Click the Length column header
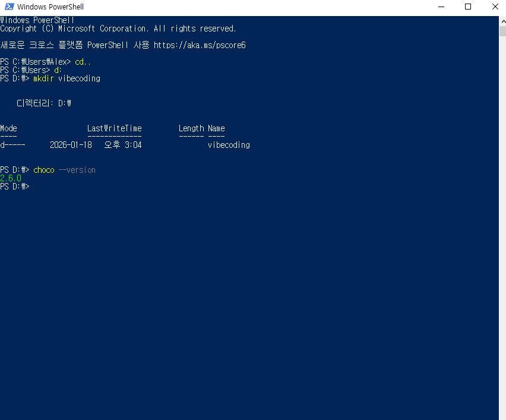The width and height of the screenshot is (506, 420). 191,128
